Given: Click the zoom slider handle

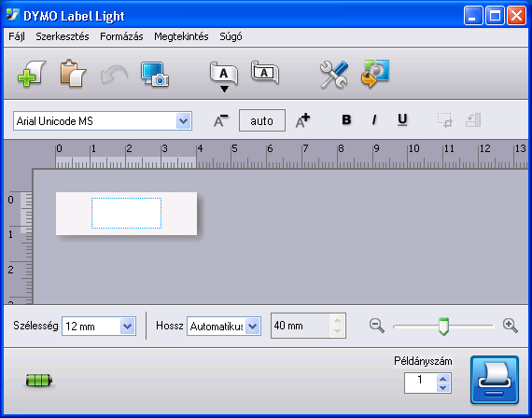Looking at the screenshot, I should pos(443,327).
